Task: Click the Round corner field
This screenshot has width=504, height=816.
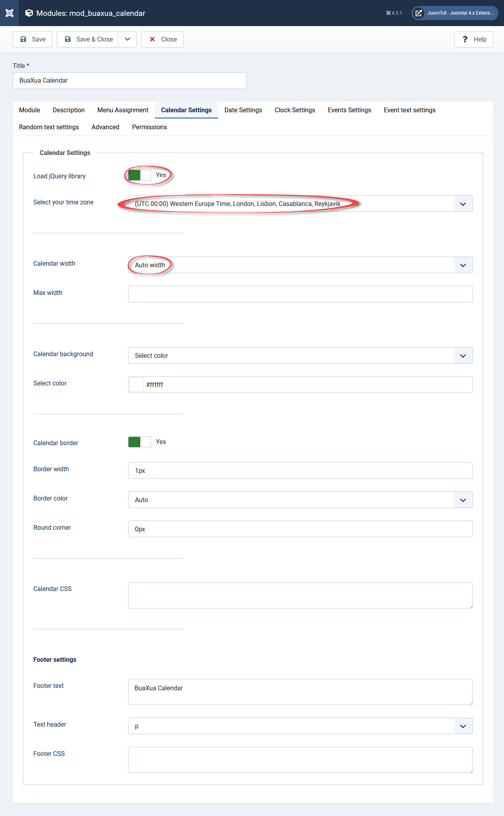Action: tap(300, 529)
